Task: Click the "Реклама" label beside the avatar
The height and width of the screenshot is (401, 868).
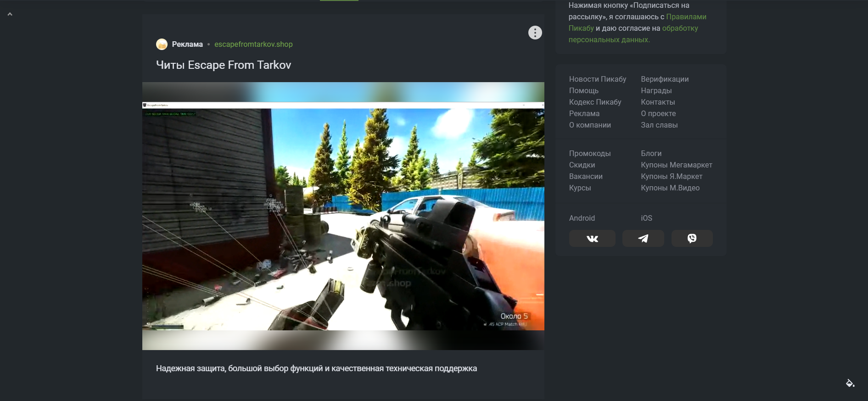Action: pos(187,45)
